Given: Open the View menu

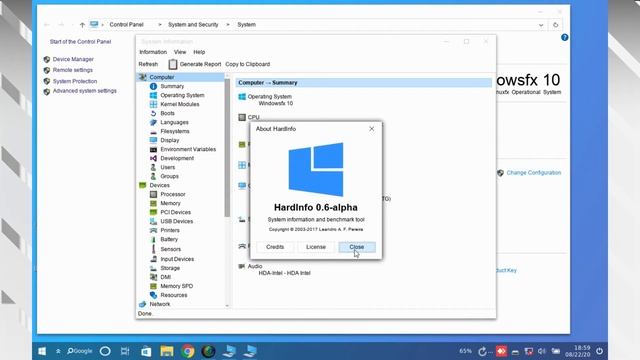Looking at the screenshot, I should click(x=180, y=52).
